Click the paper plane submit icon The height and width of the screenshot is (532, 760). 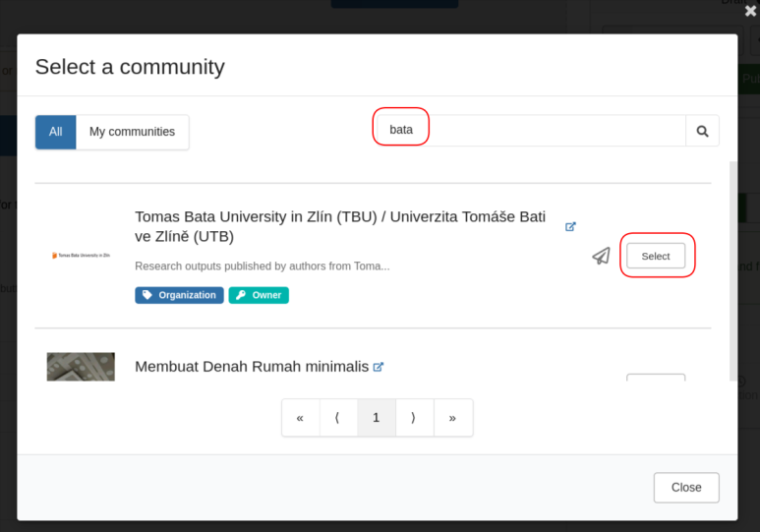coord(601,256)
